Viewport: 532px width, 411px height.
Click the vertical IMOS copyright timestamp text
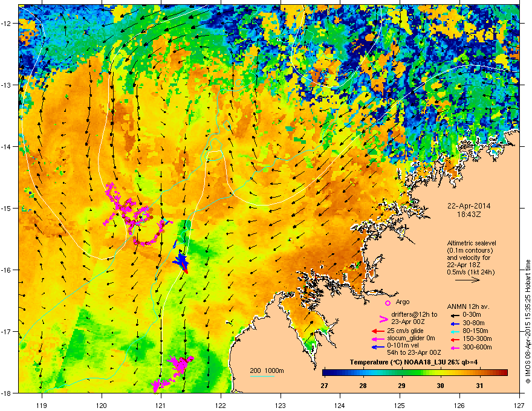click(528, 322)
